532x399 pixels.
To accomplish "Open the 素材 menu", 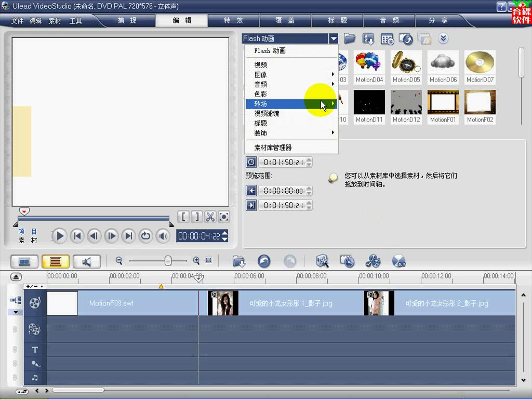I will coord(55,21).
